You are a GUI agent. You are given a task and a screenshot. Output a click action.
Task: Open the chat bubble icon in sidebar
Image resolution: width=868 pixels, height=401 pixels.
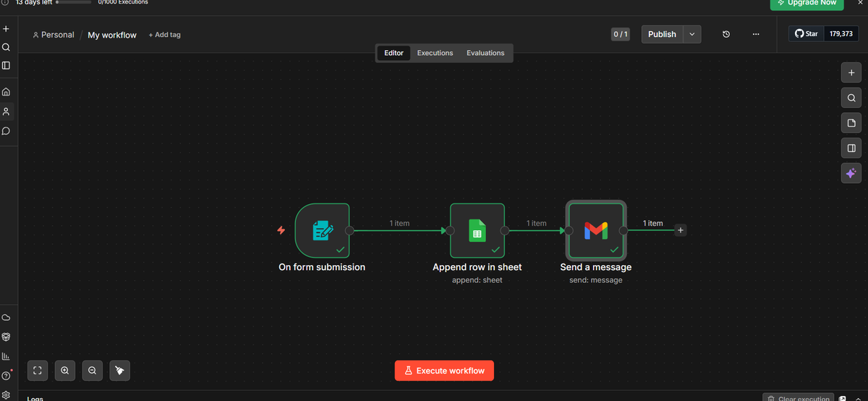coord(6,131)
